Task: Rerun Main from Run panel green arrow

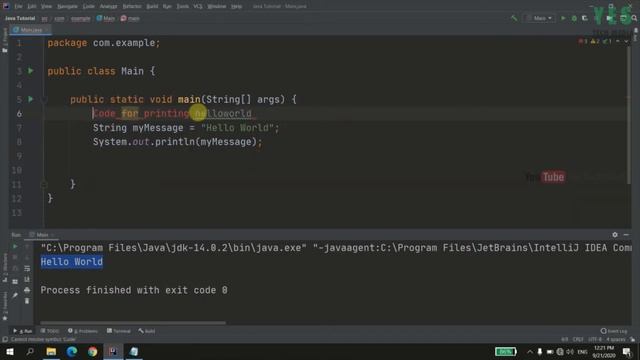Action: click(x=15, y=247)
